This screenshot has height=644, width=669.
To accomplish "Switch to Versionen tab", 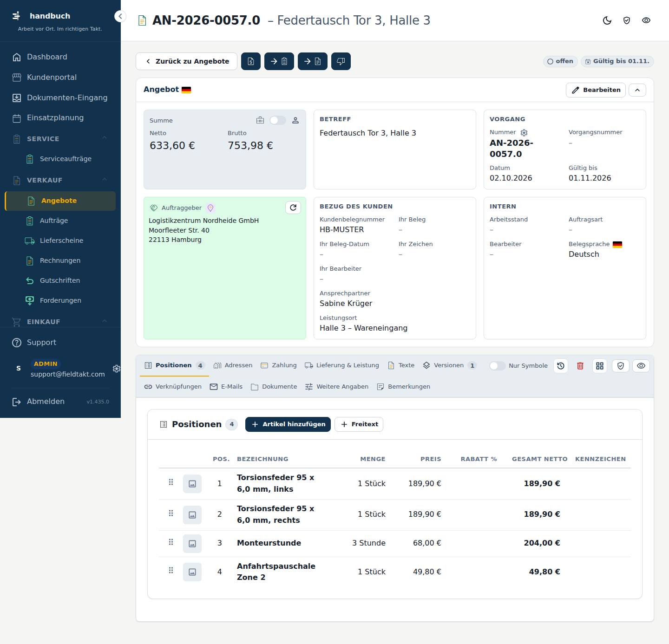I will point(449,365).
